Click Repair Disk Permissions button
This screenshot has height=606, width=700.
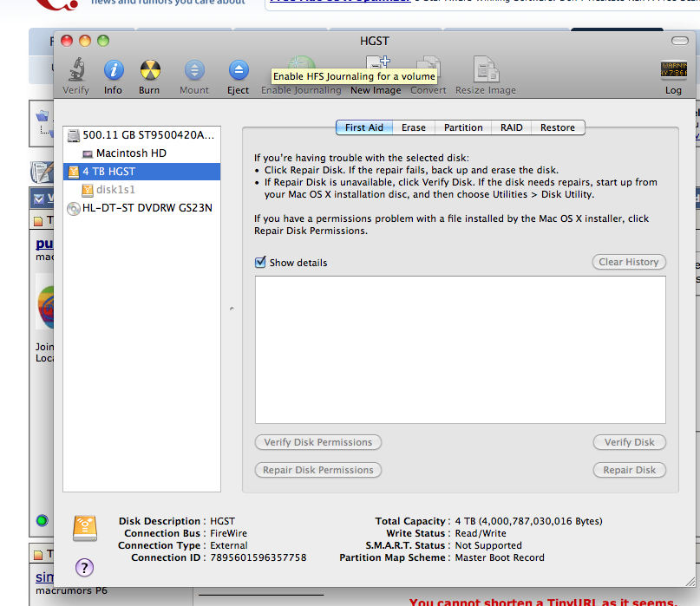point(317,470)
